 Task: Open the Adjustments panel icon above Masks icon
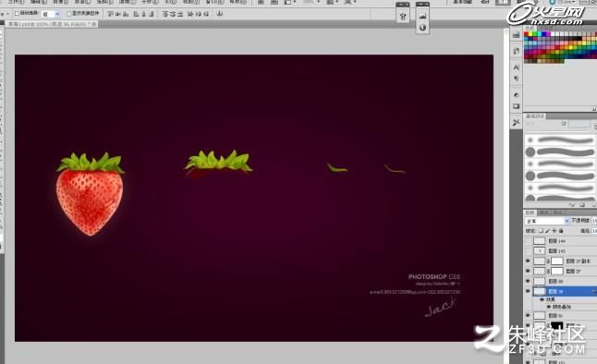click(x=516, y=95)
